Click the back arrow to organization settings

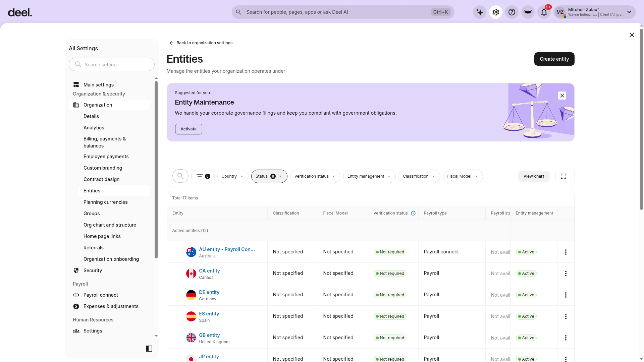pos(171,43)
